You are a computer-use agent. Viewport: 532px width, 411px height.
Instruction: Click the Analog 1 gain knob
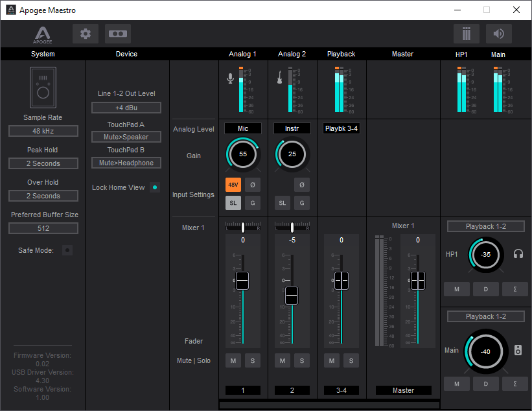(x=242, y=154)
